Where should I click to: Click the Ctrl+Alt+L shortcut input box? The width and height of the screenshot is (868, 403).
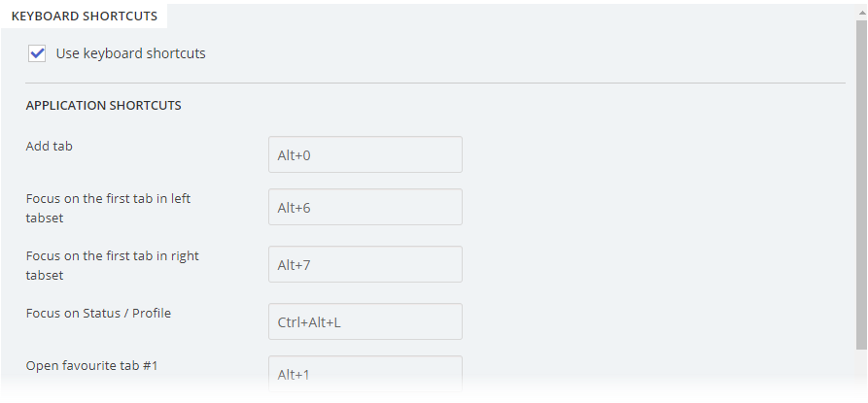pyautogui.click(x=365, y=321)
